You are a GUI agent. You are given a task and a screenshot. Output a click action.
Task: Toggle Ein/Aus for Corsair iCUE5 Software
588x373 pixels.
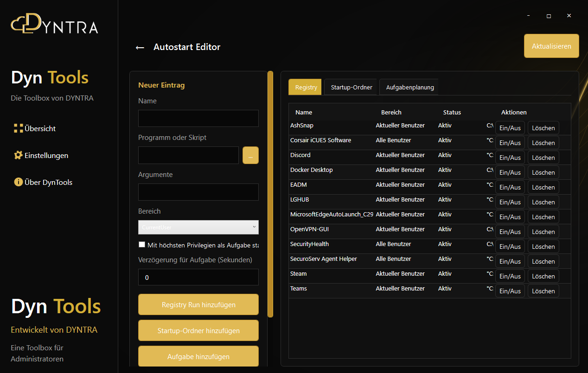click(x=510, y=143)
